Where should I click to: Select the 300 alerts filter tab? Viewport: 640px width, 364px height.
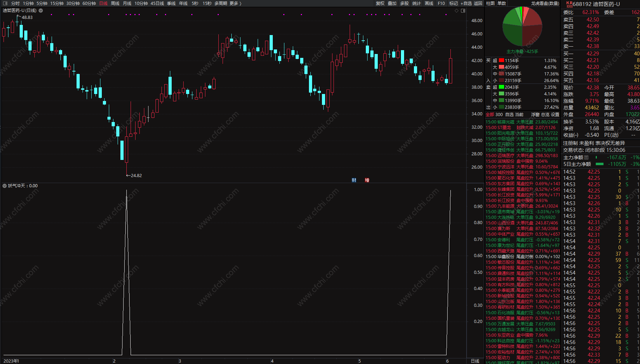499,115
